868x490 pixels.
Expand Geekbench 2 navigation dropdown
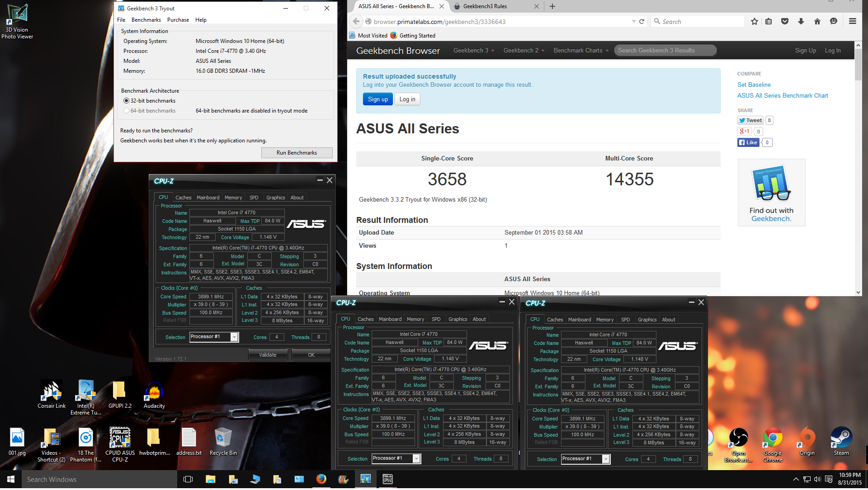point(524,51)
